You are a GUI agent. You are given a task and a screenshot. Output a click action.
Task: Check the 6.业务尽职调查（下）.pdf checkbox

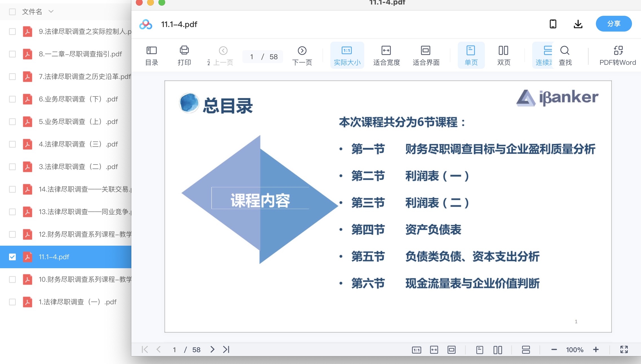(12, 99)
